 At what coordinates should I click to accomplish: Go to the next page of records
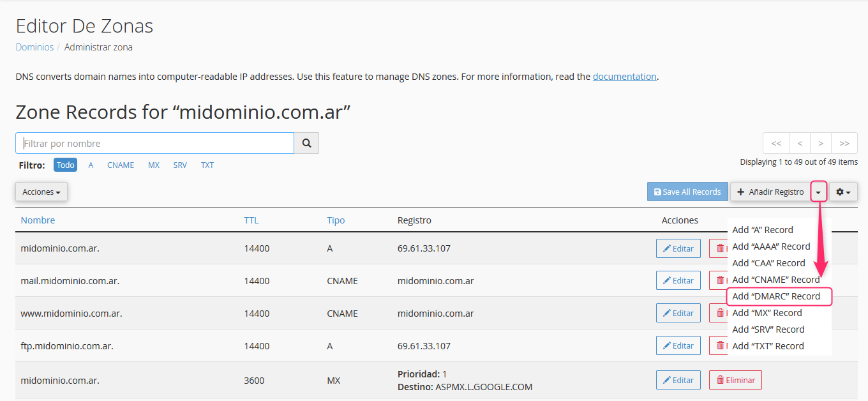[821, 143]
